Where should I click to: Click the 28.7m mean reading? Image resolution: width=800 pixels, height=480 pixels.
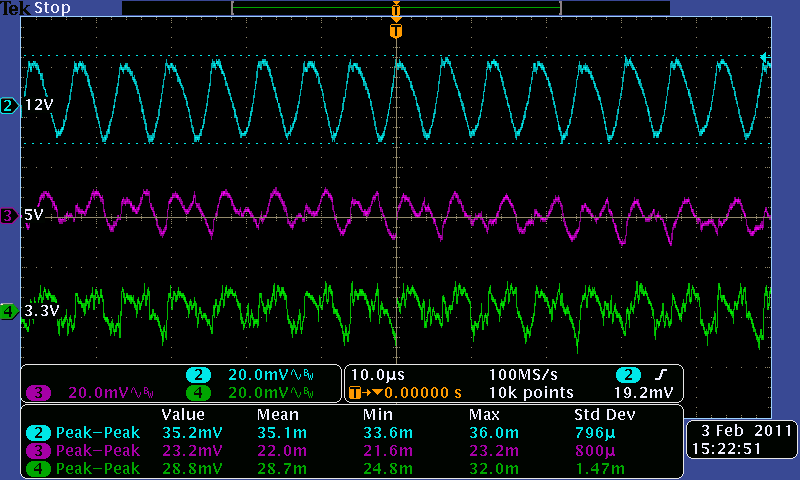(x=282, y=469)
